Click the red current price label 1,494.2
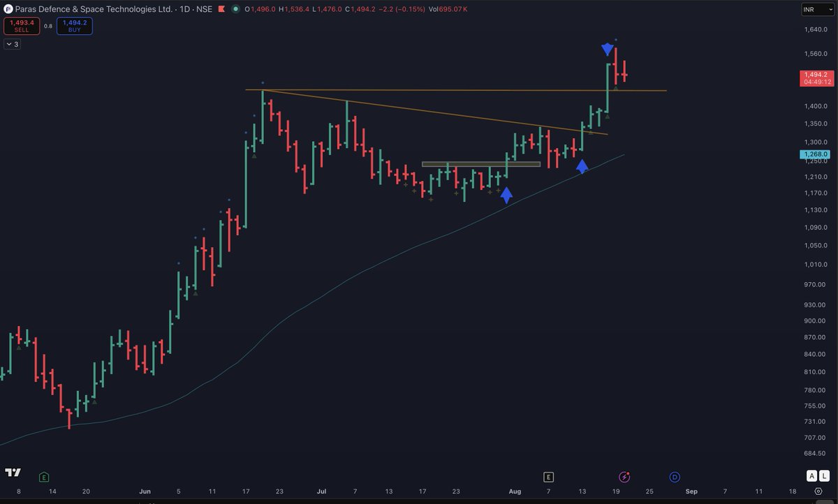Image resolution: width=838 pixels, height=504 pixels. [816, 74]
